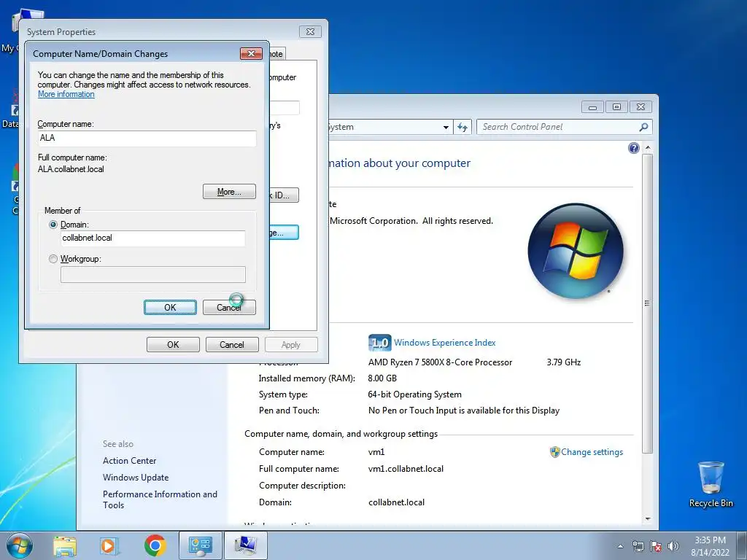Viewport: 747px width, 560px height.
Task: Close the Computer Name/Domain Changes dialog
Action: click(251, 53)
